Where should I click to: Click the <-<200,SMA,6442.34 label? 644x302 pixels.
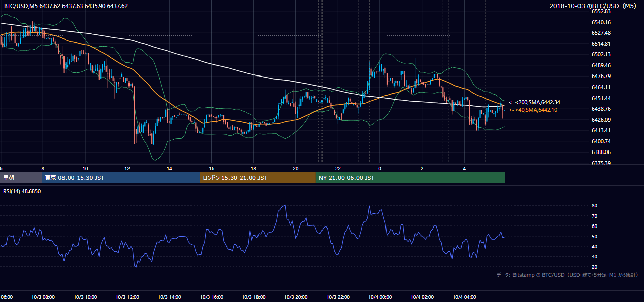535,102
